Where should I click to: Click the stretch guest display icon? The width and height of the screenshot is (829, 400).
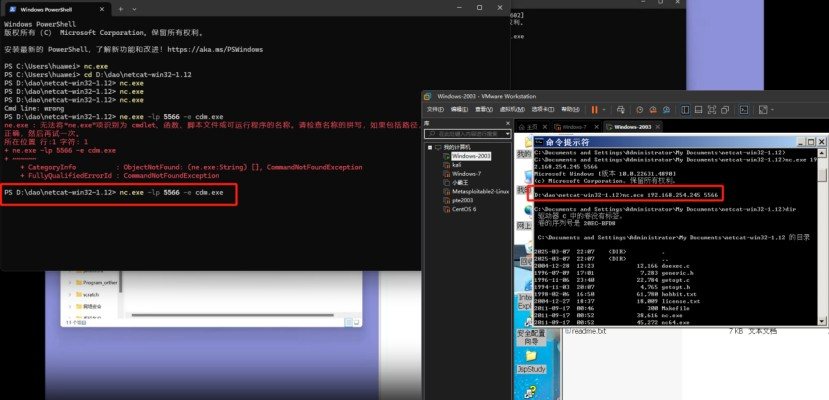coord(762,109)
